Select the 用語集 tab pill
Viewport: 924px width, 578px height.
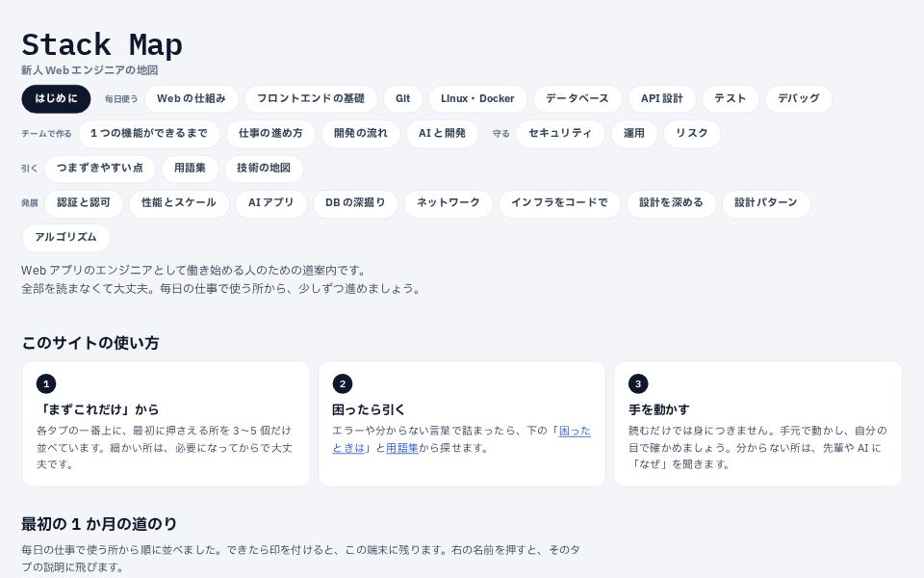coord(191,168)
